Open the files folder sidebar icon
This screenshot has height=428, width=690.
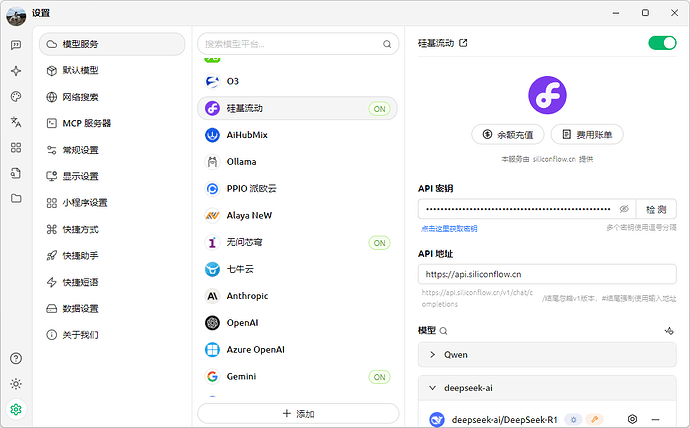pyautogui.click(x=16, y=198)
